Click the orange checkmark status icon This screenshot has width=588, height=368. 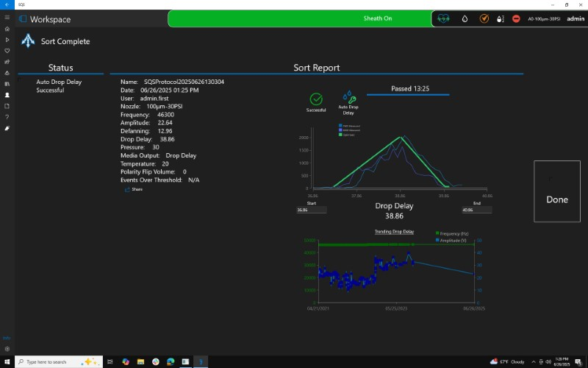click(484, 18)
